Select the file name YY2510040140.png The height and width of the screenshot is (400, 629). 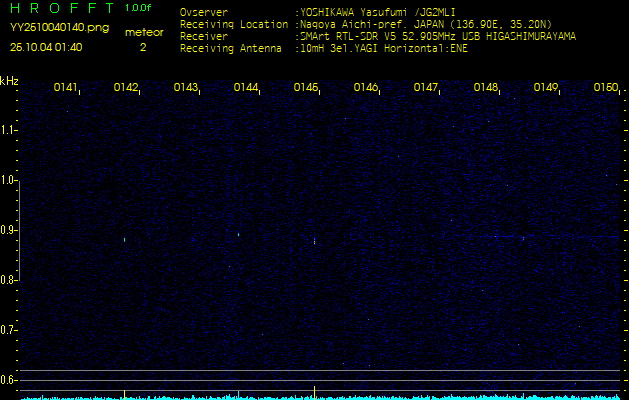click(x=59, y=28)
